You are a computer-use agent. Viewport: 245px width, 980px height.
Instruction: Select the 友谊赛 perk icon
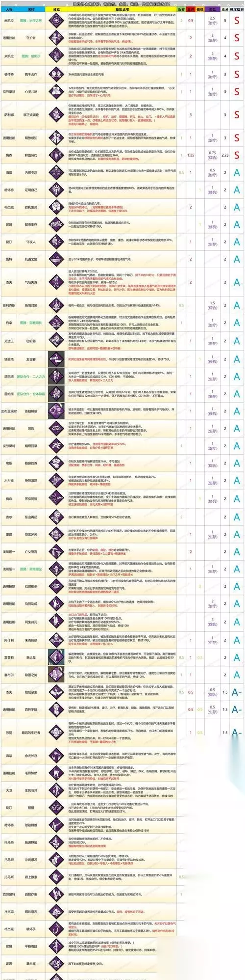56,359
